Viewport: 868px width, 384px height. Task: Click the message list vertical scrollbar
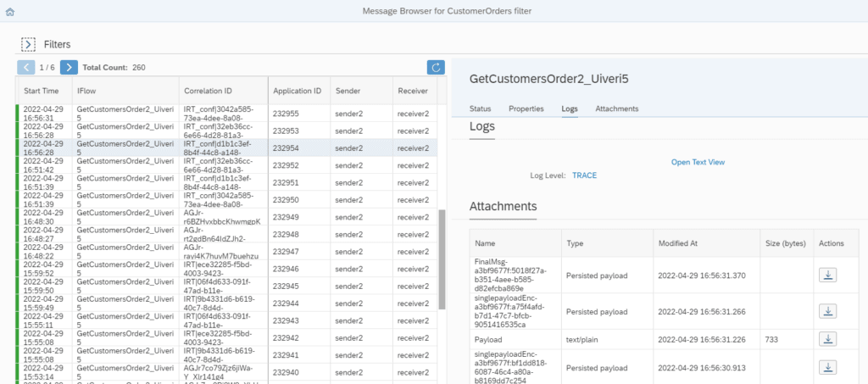(442, 259)
